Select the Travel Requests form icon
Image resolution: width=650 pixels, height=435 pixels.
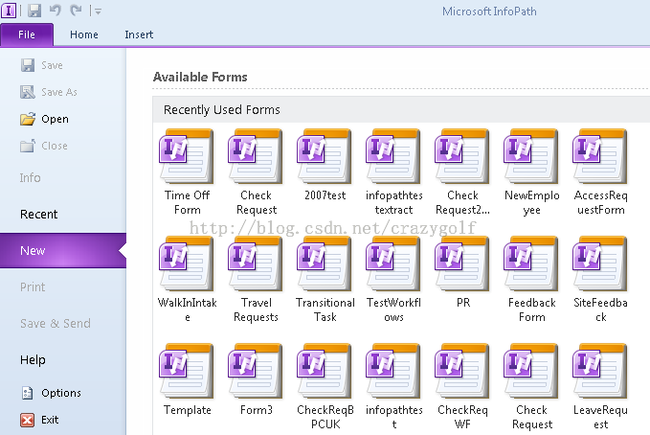pos(255,264)
